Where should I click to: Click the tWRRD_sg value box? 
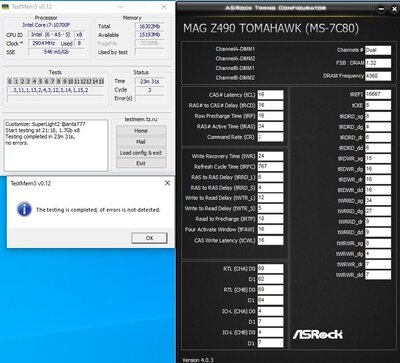tap(378, 200)
